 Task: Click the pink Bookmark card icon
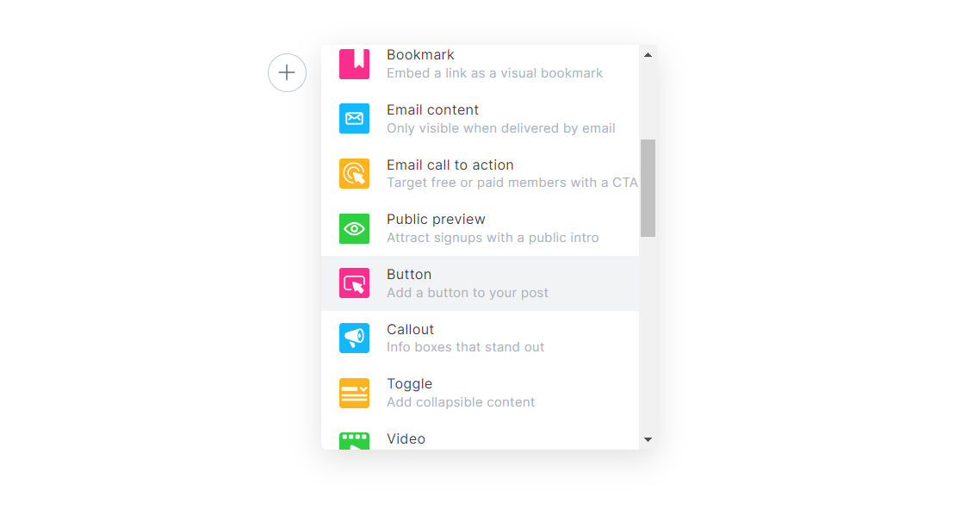click(x=354, y=63)
